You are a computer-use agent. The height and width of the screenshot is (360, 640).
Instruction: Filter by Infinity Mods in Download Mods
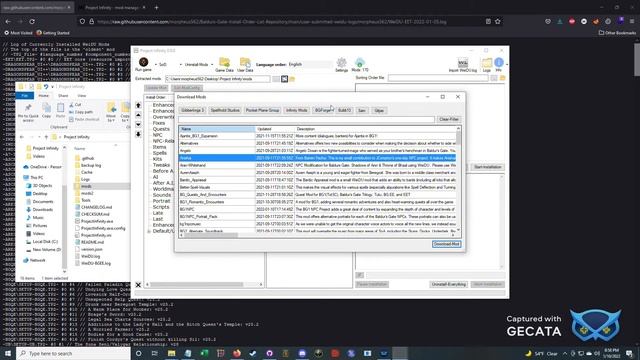[296, 110]
